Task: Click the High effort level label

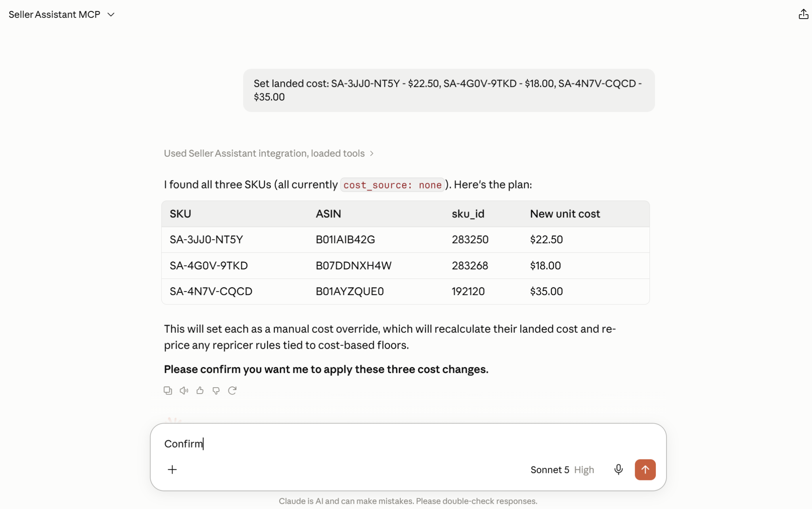Action: [x=584, y=470]
